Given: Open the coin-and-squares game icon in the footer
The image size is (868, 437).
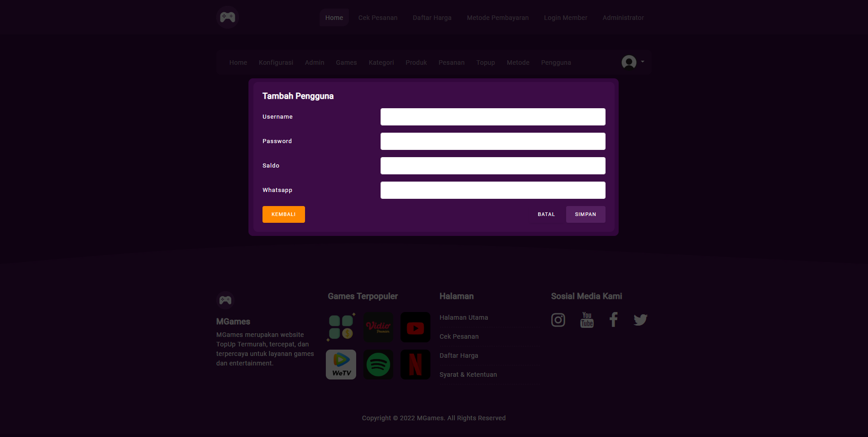Looking at the screenshot, I should tap(341, 327).
